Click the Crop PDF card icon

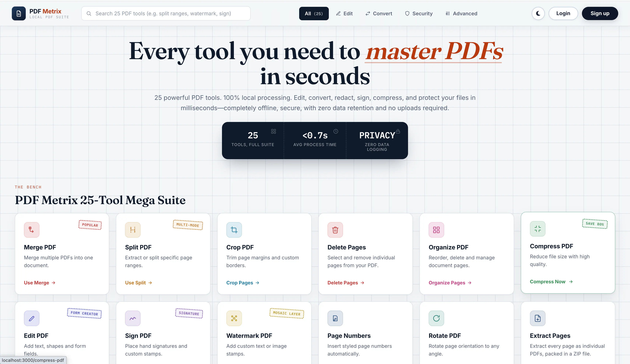click(x=234, y=230)
